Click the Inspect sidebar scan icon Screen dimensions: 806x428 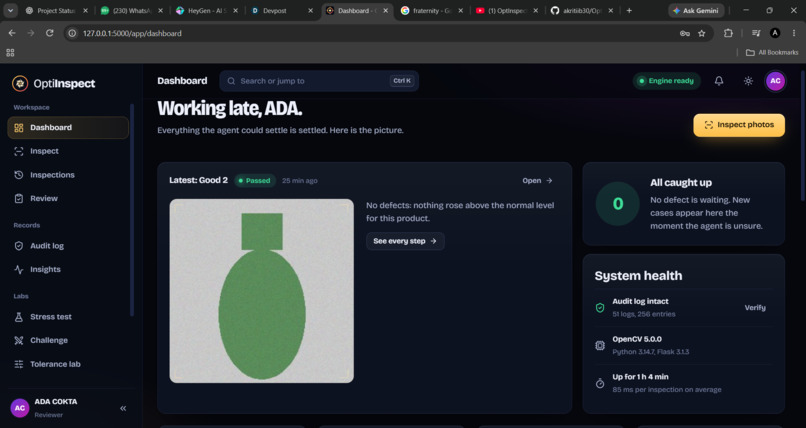(x=19, y=151)
